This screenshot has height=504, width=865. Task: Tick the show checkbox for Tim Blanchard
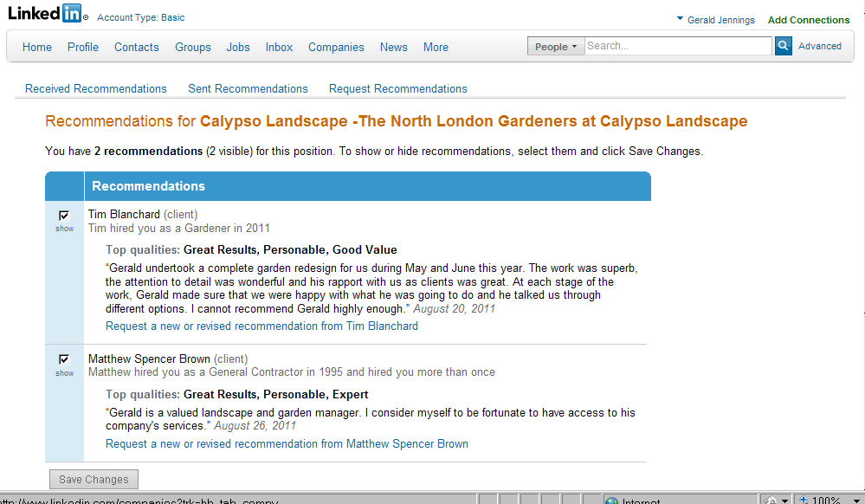point(64,216)
